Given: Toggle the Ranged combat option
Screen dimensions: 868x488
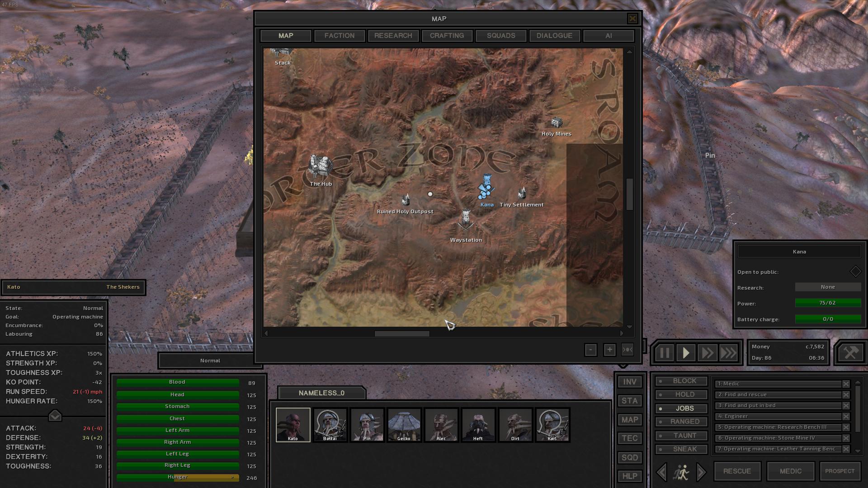Looking at the screenshot, I should (682, 422).
